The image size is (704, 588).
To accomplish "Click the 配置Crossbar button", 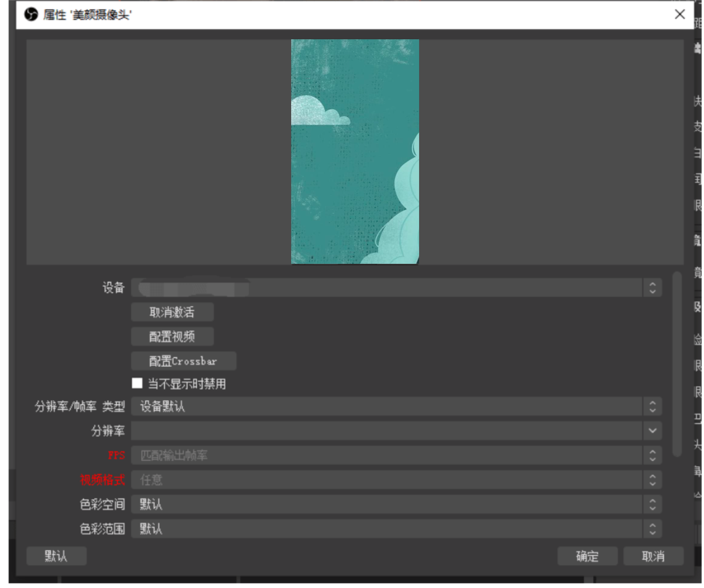I will click(x=183, y=361).
